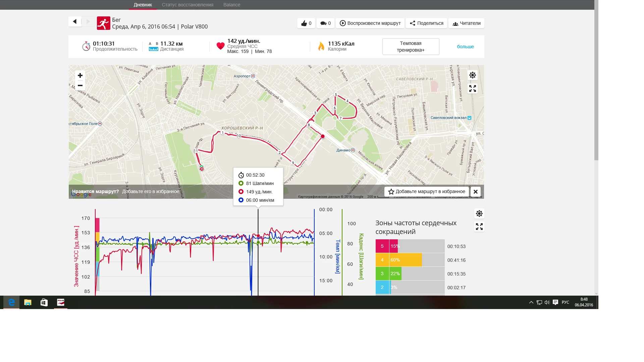Click the yellow zone 4 bar
The height and width of the screenshot is (362, 644).
point(405,260)
